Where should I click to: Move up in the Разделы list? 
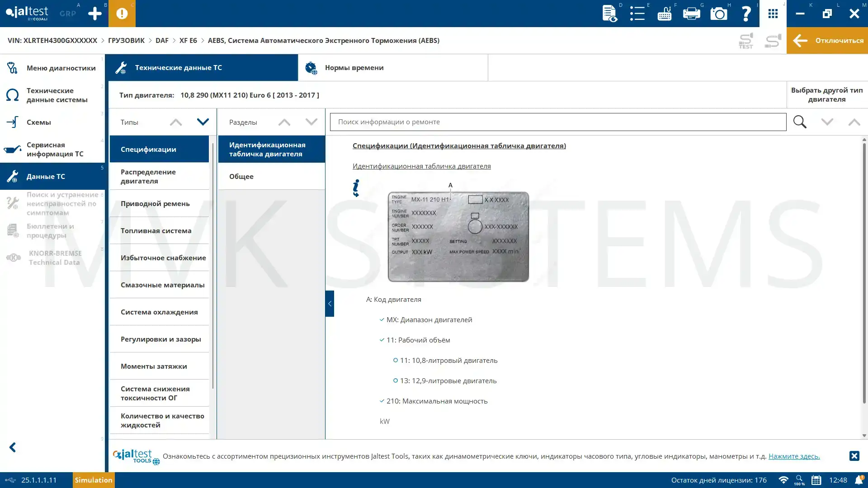(x=284, y=122)
